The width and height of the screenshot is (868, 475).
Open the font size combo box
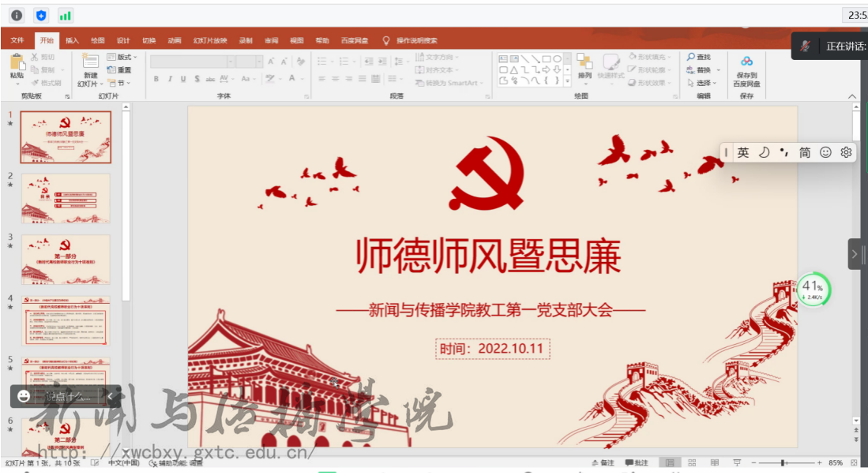(x=249, y=62)
